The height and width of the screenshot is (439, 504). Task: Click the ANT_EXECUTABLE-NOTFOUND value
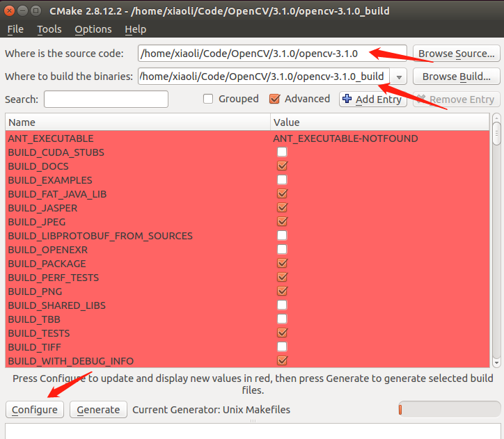pos(345,138)
